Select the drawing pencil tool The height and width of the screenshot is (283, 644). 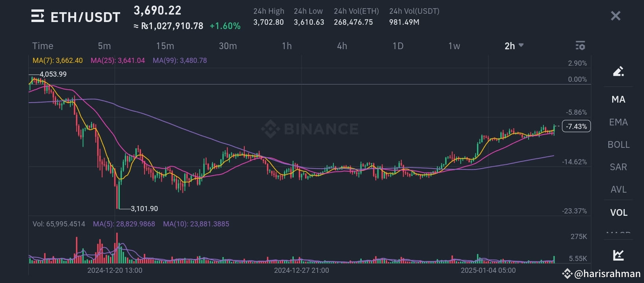click(618, 72)
